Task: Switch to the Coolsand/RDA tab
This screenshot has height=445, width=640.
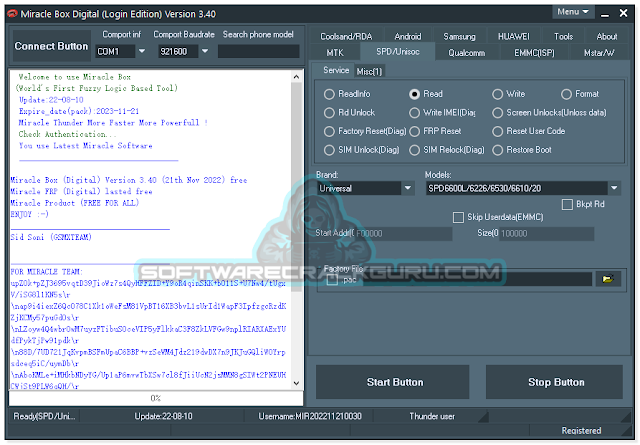Action: tap(346, 36)
